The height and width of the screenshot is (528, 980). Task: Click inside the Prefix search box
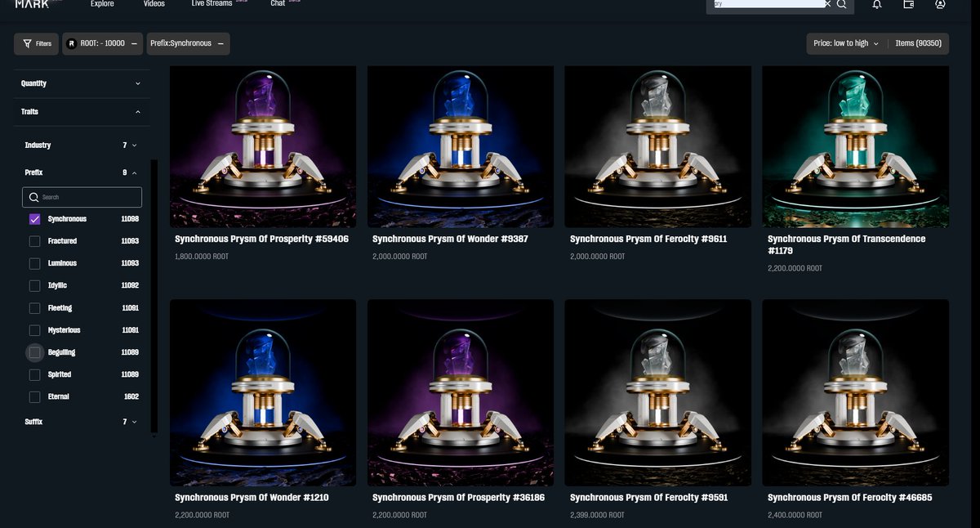tap(82, 197)
